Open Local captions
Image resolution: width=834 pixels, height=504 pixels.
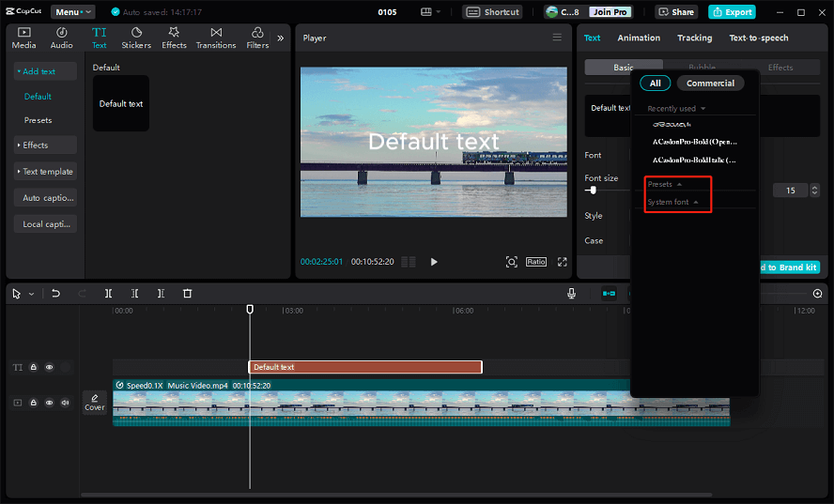pyautogui.click(x=45, y=224)
